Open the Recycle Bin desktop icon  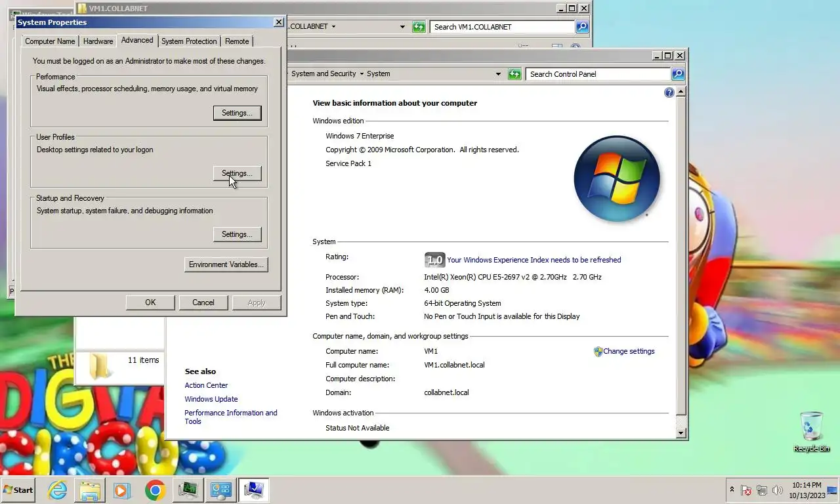tap(812, 431)
